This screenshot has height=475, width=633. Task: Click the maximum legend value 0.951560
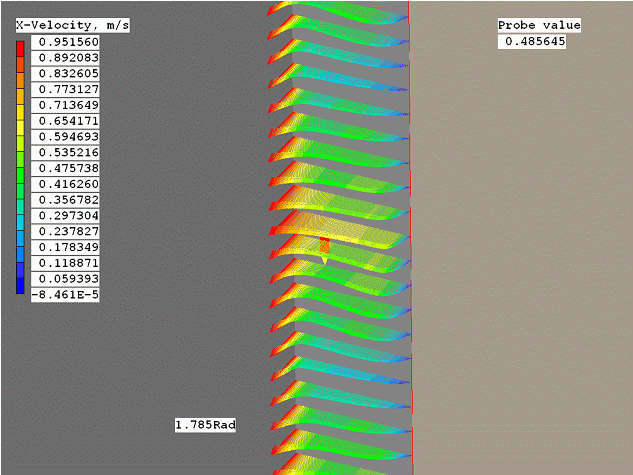[65, 42]
